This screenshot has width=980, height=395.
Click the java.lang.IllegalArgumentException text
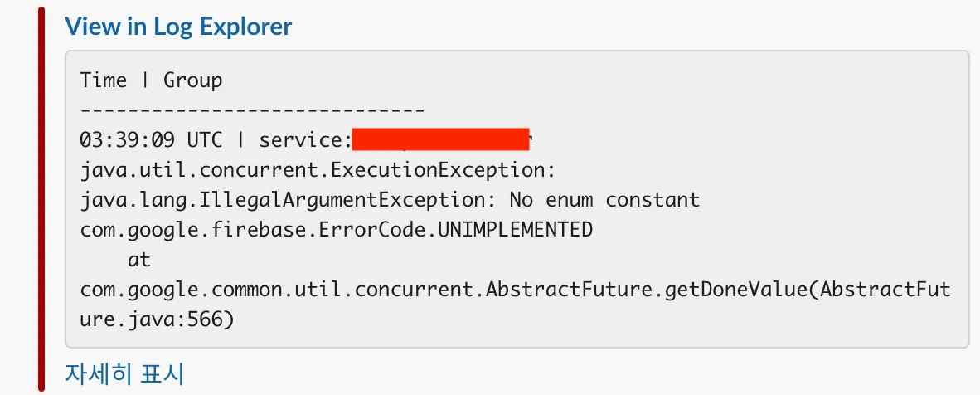coord(287,200)
